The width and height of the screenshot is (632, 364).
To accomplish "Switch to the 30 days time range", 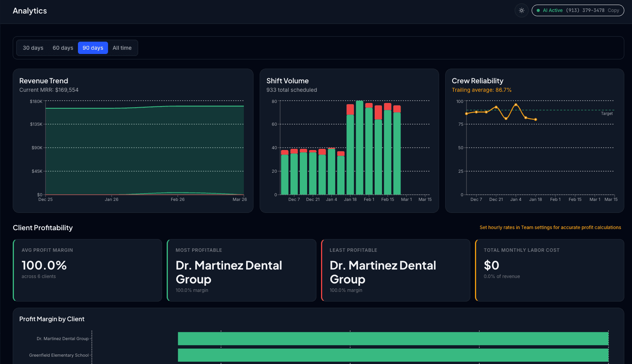I will [x=32, y=48].
